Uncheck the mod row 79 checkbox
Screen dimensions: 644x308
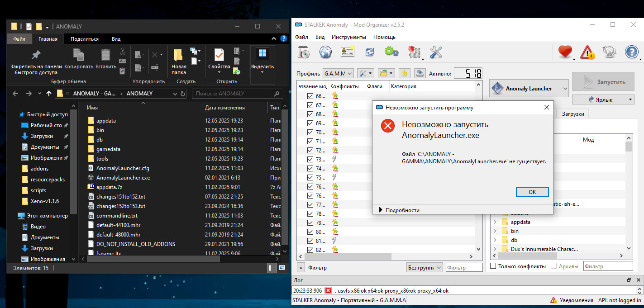310,223
